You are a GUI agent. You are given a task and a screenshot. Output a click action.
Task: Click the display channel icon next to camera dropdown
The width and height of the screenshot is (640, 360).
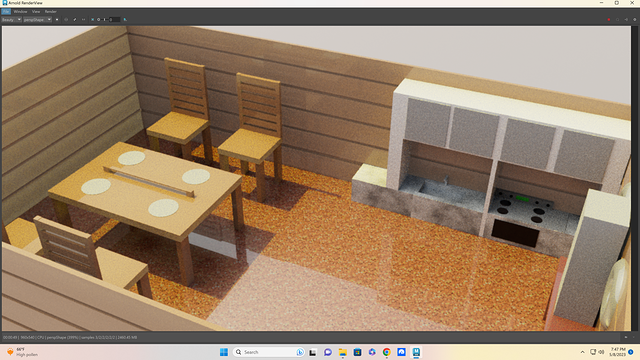coord(57,19)
